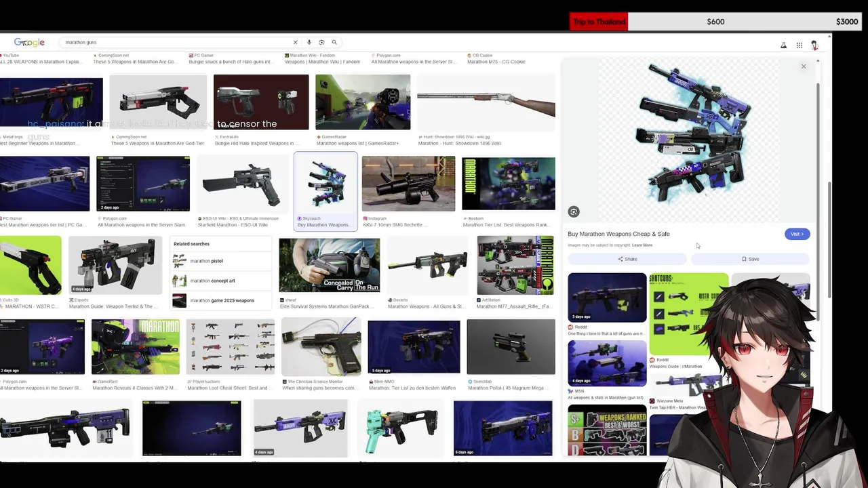Open the Sketchfab Marathon Pistol image
Viewport: 868px width, 488px height.
coord(511,347)
